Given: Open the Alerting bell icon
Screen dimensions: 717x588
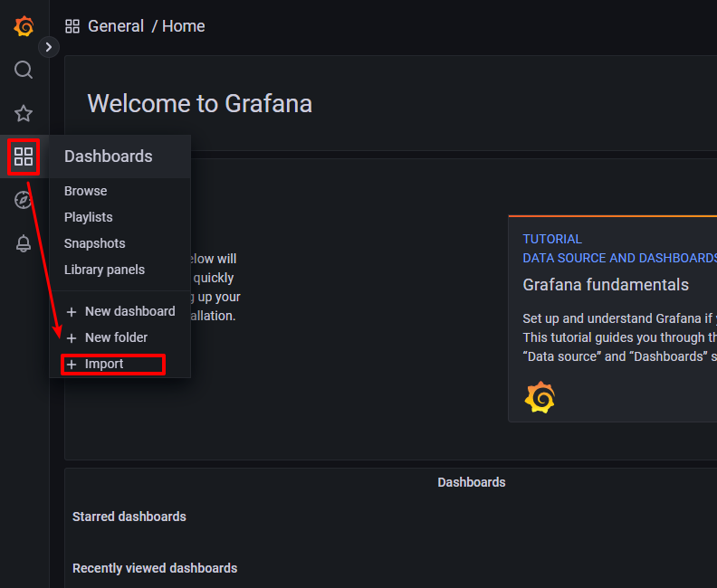Looking at the screenshot, I should pos(24,243).
